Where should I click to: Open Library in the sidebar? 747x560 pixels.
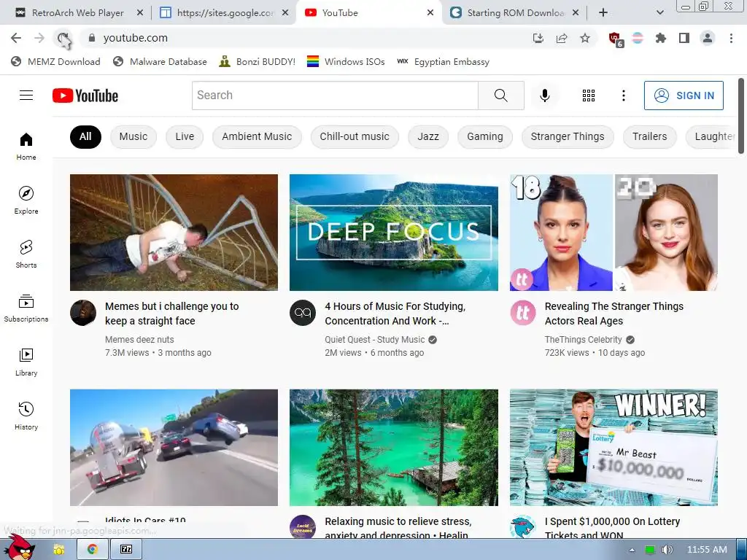pyautogui.click(x=26, y=362)
